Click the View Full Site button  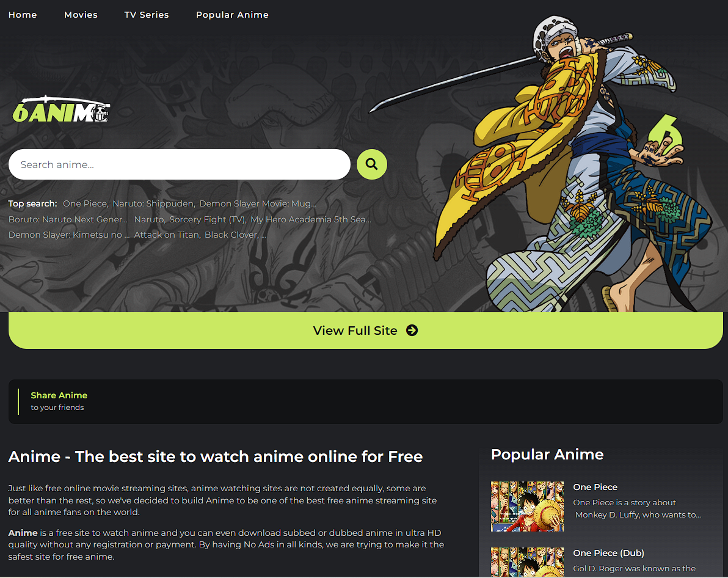tap(365, 331)
